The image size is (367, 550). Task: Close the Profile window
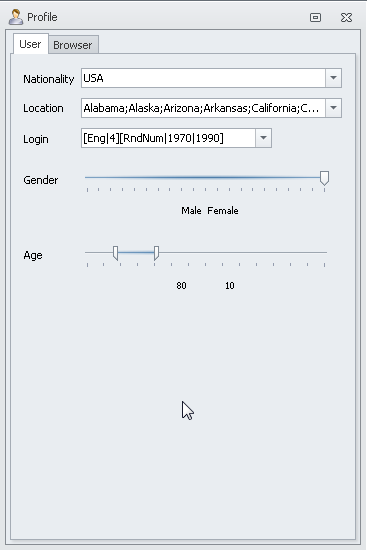tap(346, 17)
